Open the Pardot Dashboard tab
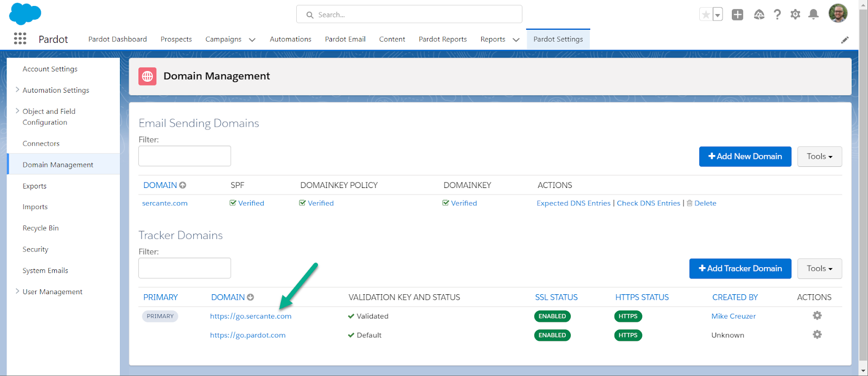868x376 pixels. tap(118, 39)
